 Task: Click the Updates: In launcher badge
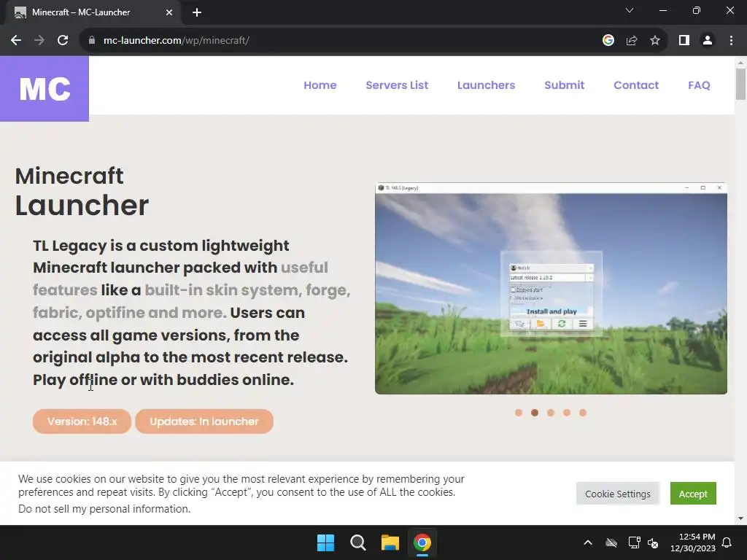tap(204, 421)
